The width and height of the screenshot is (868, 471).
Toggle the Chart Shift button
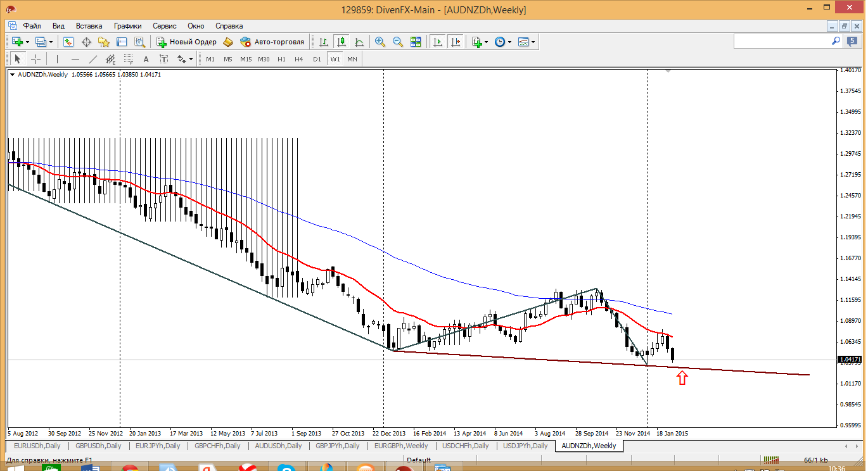click(455, 42)
